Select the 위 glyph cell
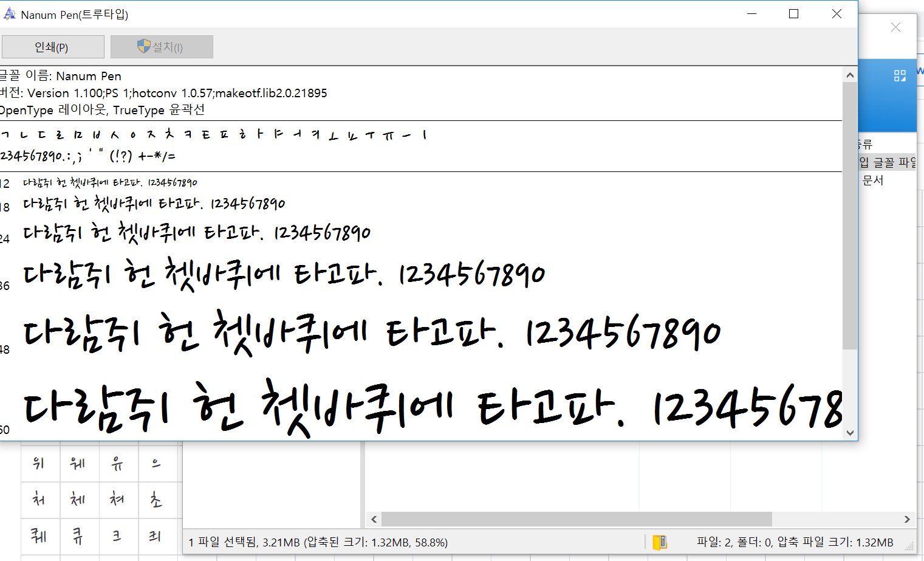This screenshot has width=924, height=561. click(40, 464)
